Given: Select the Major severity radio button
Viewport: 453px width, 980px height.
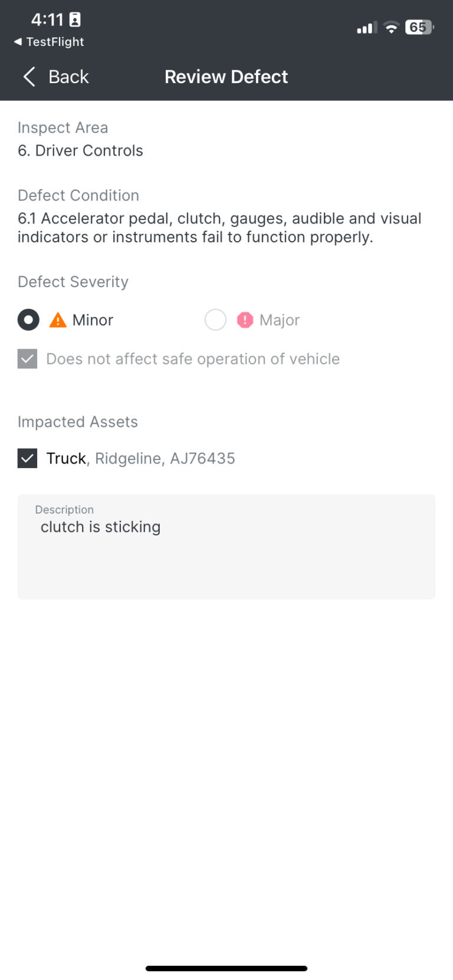Looking at the screenshot, I should click(215, 320).
